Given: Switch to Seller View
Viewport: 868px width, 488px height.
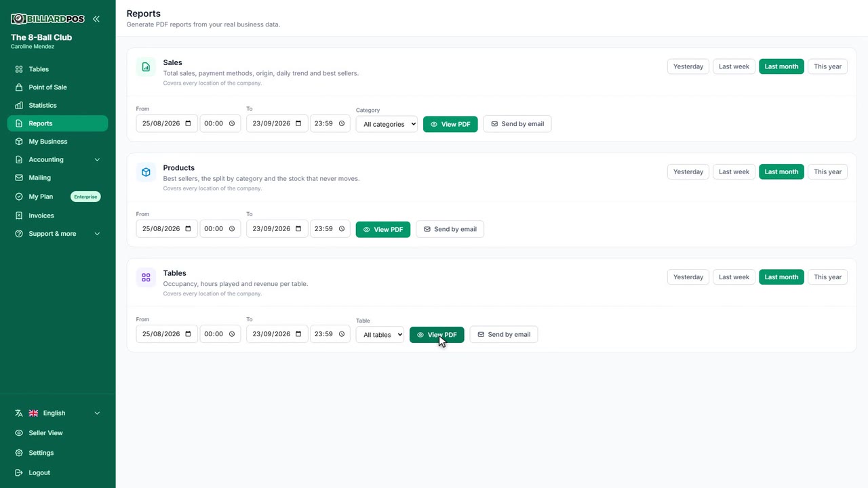Looking at the screenshot, I should pos(58,432).
